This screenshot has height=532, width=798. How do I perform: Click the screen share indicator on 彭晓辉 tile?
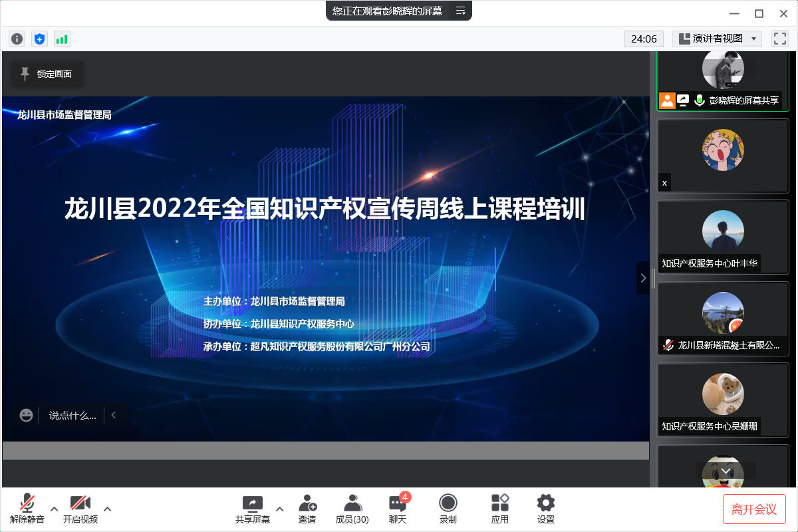683,100
